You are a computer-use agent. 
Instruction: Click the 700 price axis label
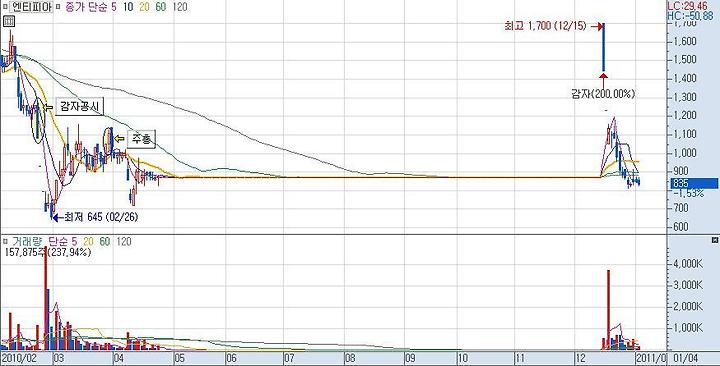[x=681, y=208]
